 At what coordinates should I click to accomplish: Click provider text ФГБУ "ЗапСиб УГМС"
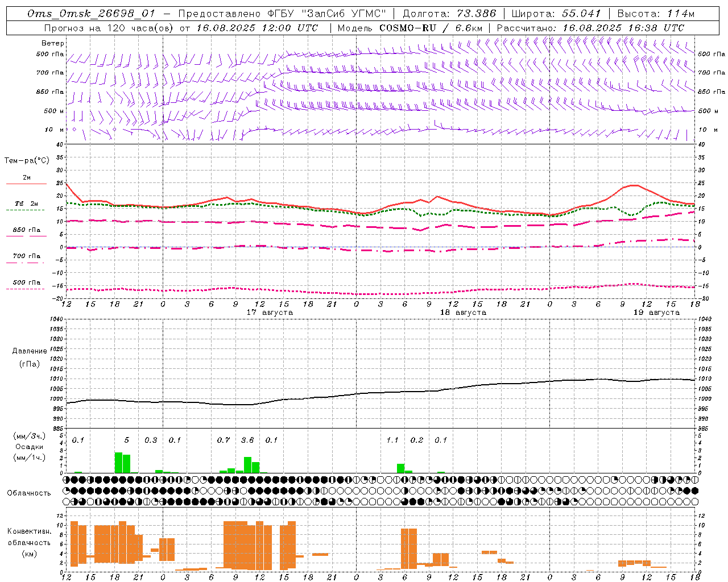point(327,14)
